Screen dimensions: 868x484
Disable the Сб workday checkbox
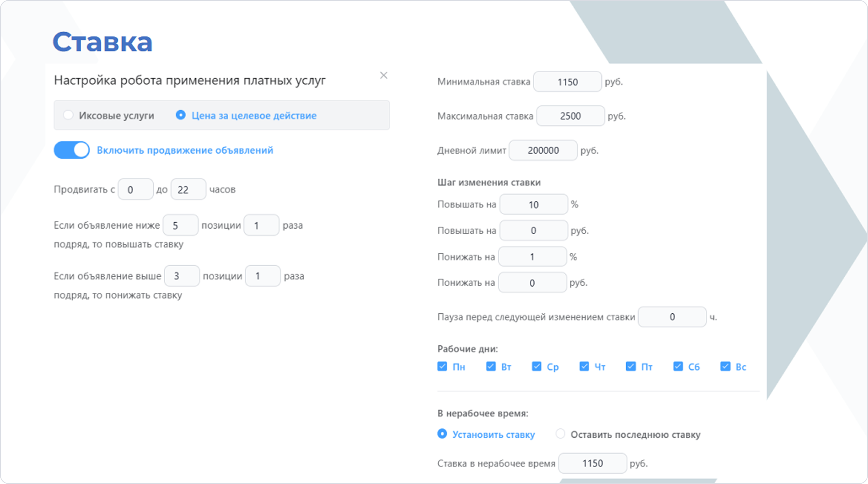[x=678, y=367]
